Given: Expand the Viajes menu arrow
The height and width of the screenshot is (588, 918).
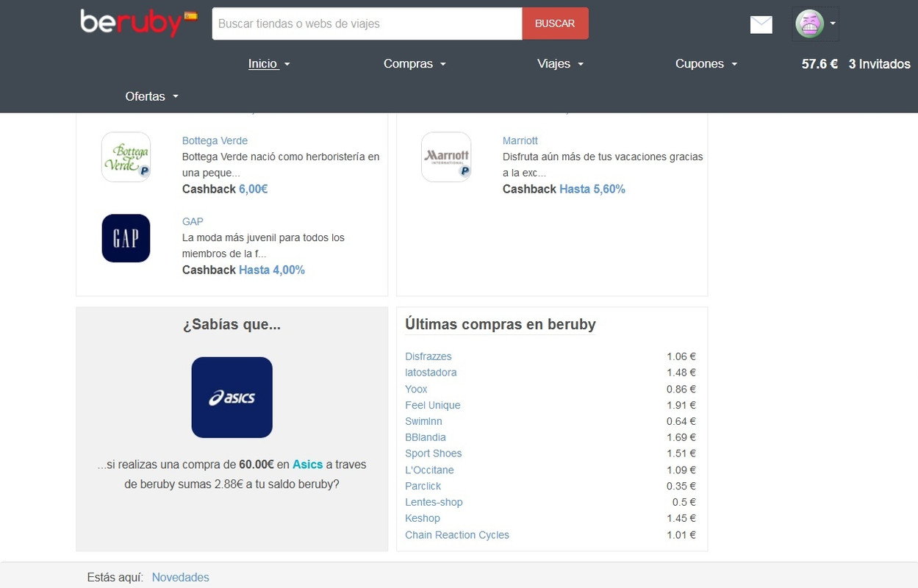Looking at the screenshot, I should click(581, 65).
